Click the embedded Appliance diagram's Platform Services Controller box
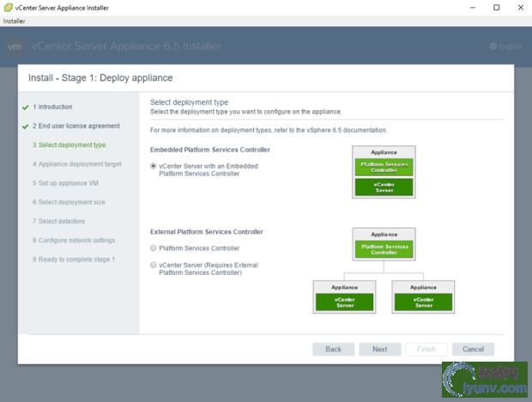532x402 pixels. click(x=384, y=167)
